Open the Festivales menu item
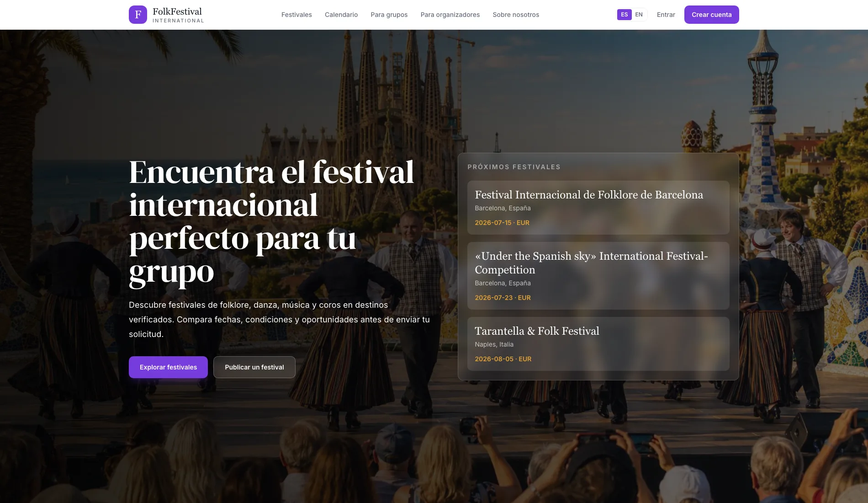The image size is (868, 503). click(x=296, y=15)
